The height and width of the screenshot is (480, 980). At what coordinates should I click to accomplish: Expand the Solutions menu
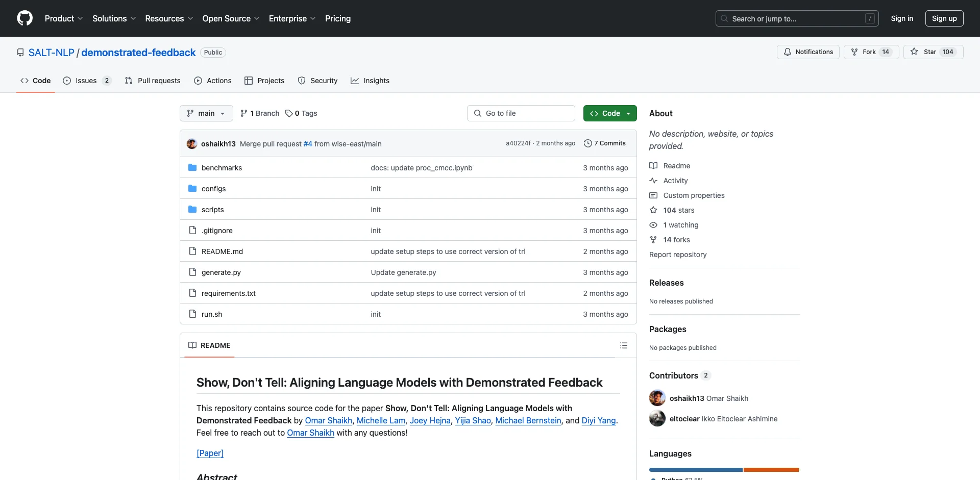click(x=114, y=18)
